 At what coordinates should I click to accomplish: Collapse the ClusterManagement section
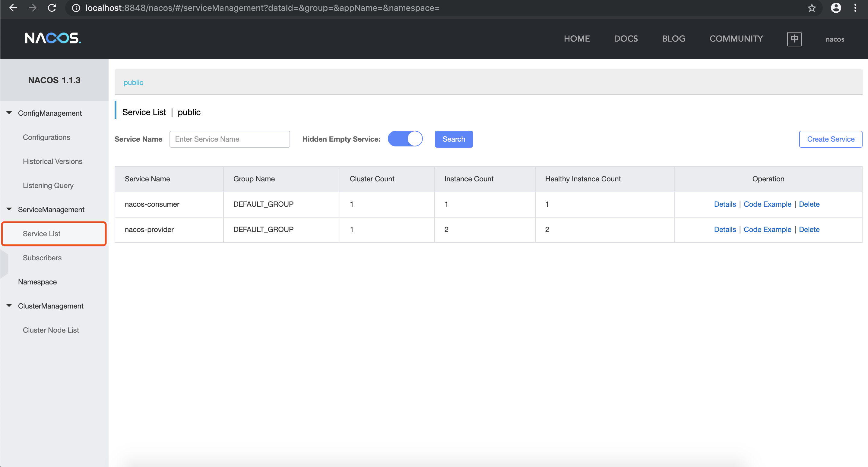pos(9,306)
